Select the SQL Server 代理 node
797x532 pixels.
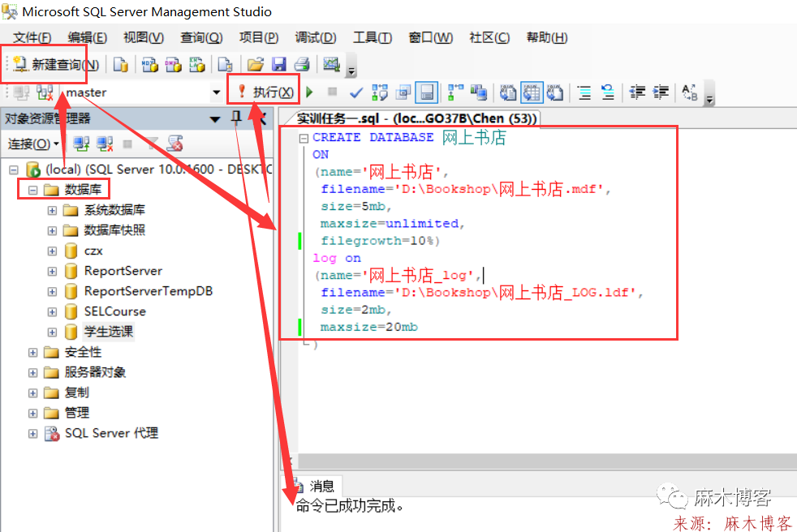(111, 433)
